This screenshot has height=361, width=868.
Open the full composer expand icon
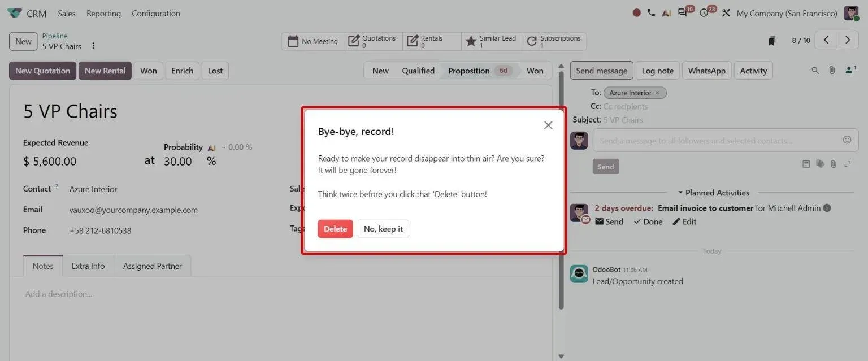coord(848,164)
